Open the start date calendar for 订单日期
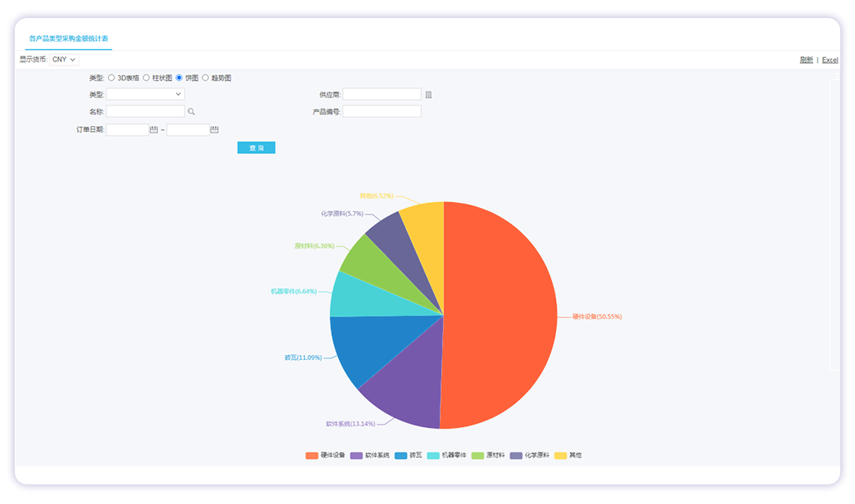This screenshot has height=504, width=855. [154, 129]
